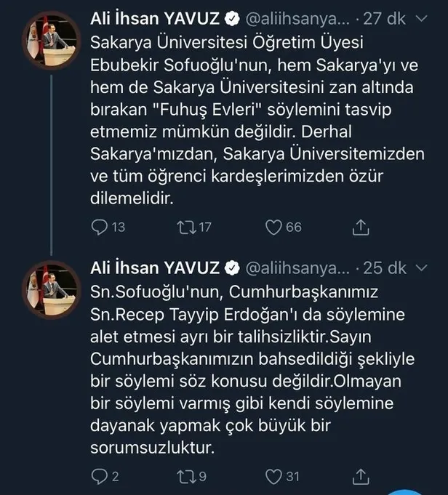448x495 pixels.
Task: Reply to the tweet posted 27 dk ago
Action: (100, 228)
